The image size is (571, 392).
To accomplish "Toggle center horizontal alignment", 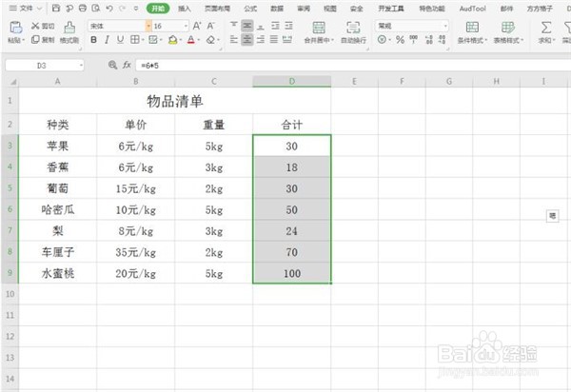I will (247, 39).
